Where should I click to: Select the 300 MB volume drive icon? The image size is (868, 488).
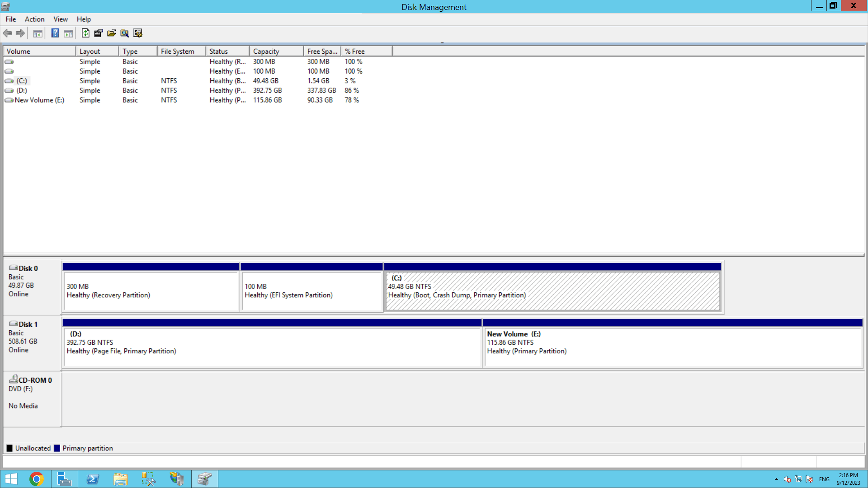9,61
